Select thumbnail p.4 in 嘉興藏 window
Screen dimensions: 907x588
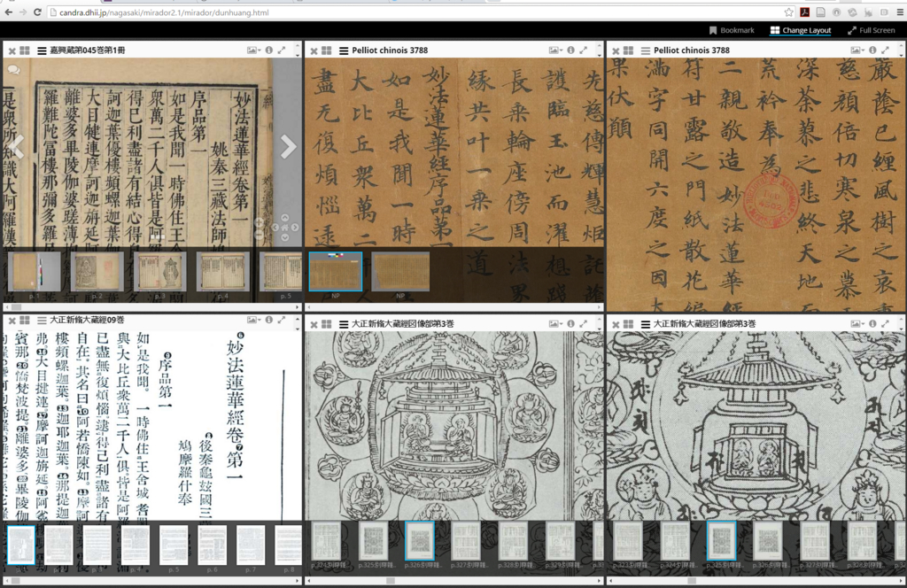[222, 272]
